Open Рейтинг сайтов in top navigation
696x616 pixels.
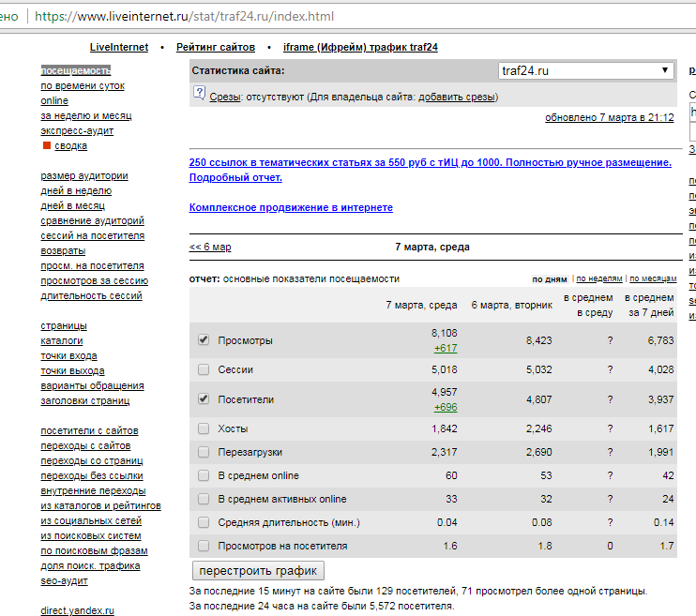(215, 47)
